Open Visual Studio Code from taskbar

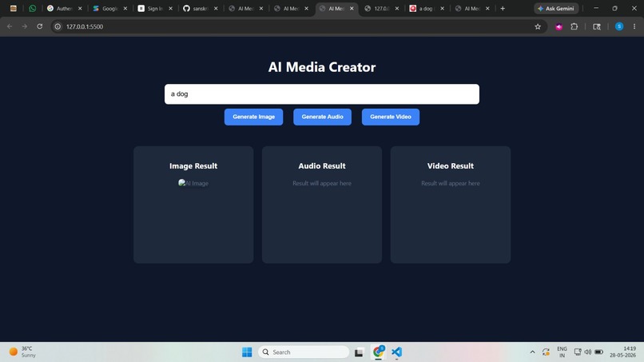click(x=397, y=352)
